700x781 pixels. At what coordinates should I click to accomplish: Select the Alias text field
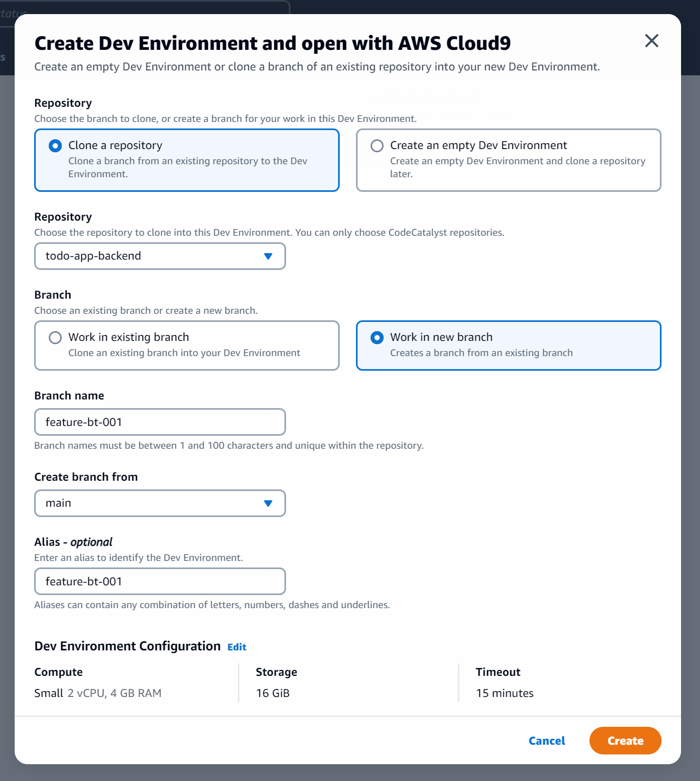coord(159,581)
